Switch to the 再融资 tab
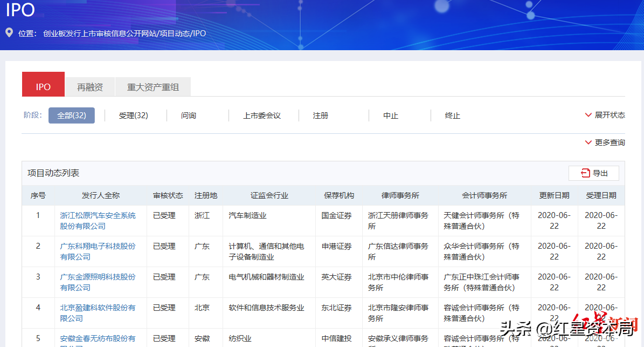Image resolution: width=644 pixels, height=347 pixels. click(x=90, y=87)
